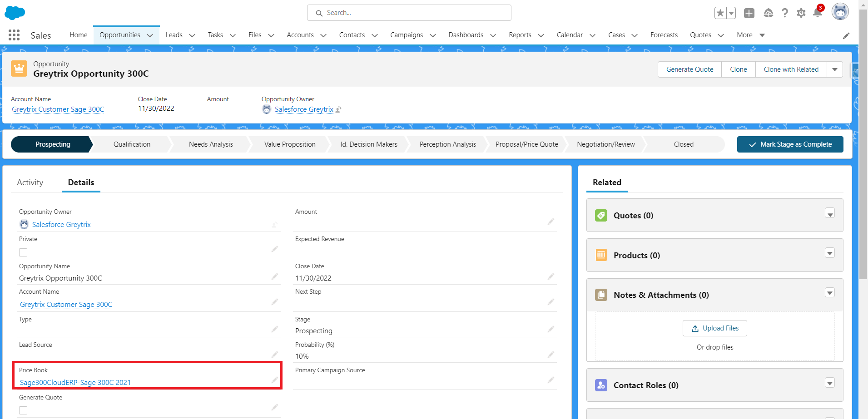Expand the Accounts tab dropdown chevron

point(323,35)
